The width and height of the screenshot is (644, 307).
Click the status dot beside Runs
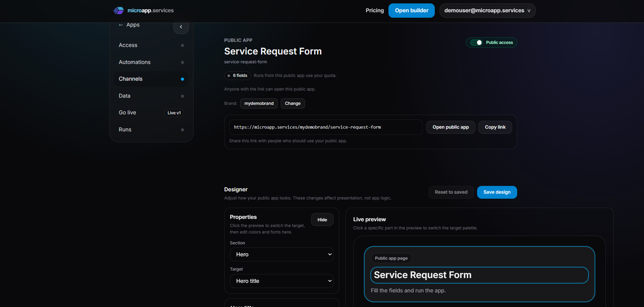(183, 129)
